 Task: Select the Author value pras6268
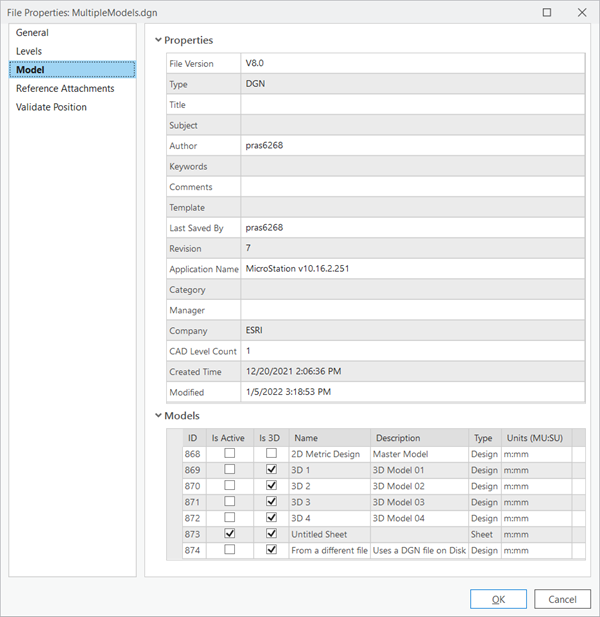coord(265,146)
